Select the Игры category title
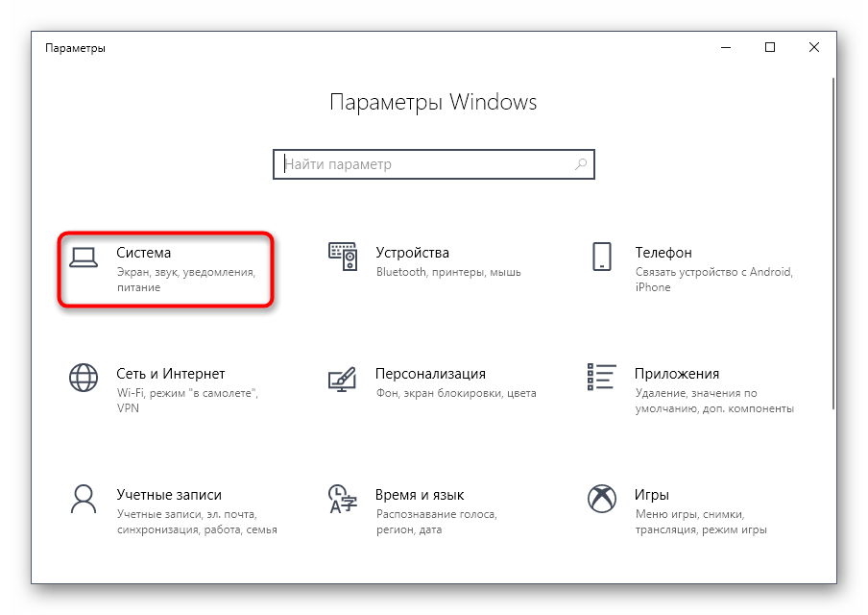 click(x=652, y=495)
